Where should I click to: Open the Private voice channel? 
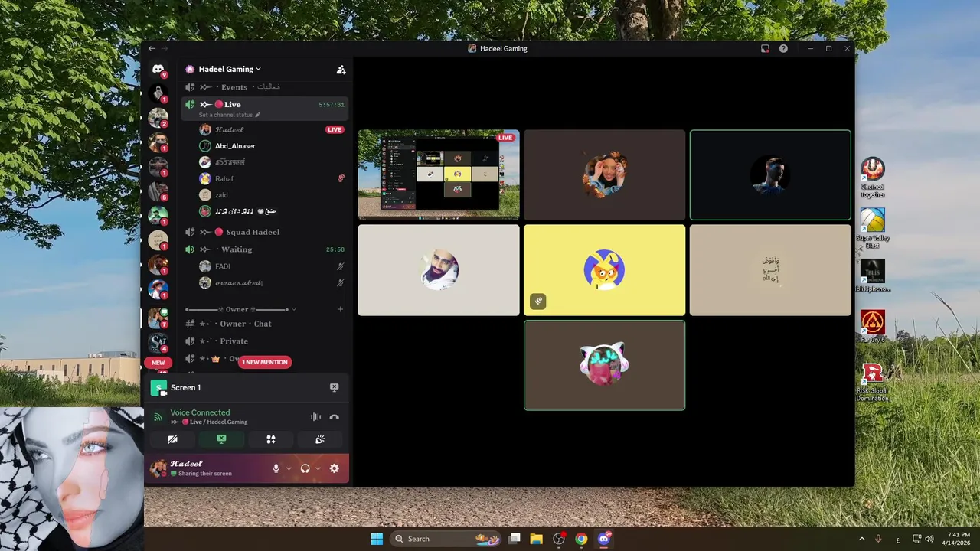tap(265, 341)
